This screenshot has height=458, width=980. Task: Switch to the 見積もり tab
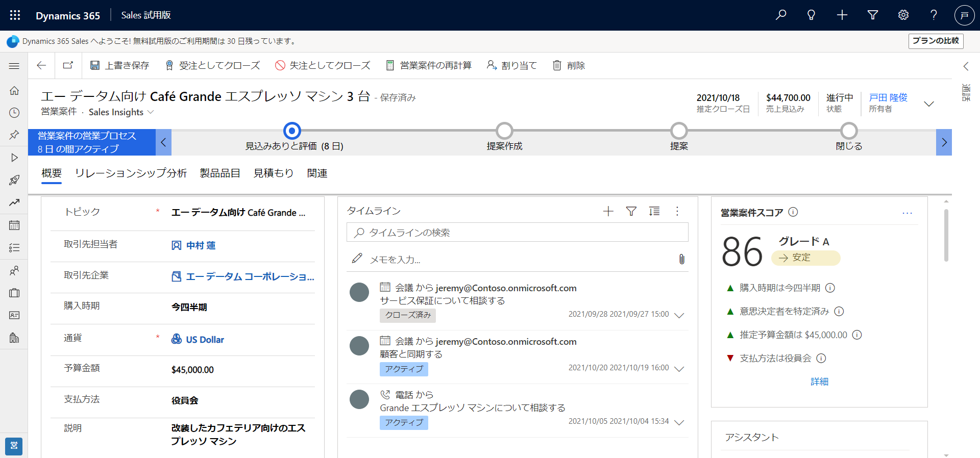[274, 173]
